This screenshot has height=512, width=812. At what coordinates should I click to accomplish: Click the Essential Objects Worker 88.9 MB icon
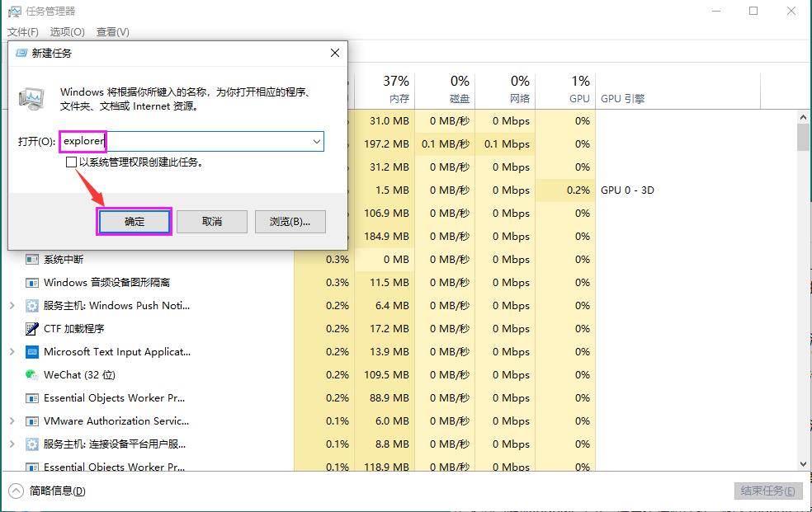pyautogui.click(x=32, y=398)
